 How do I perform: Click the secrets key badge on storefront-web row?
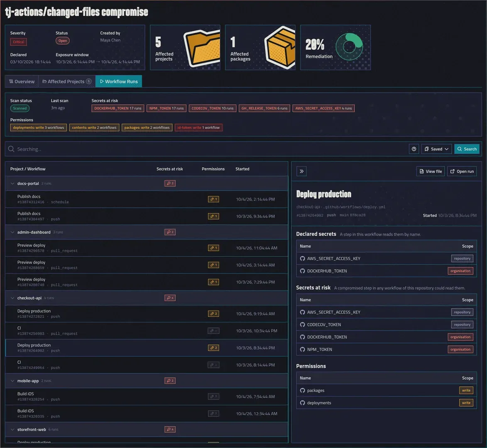[x=170, y=429]
